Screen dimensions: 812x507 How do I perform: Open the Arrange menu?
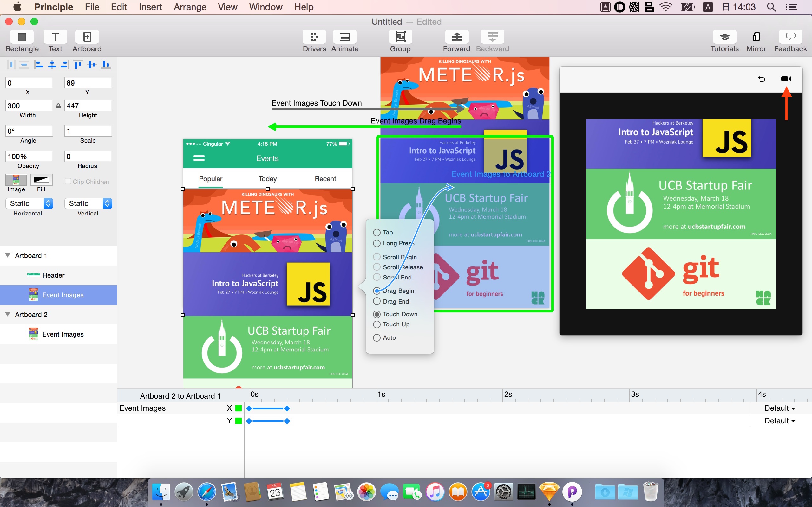[x=190, y=7]
